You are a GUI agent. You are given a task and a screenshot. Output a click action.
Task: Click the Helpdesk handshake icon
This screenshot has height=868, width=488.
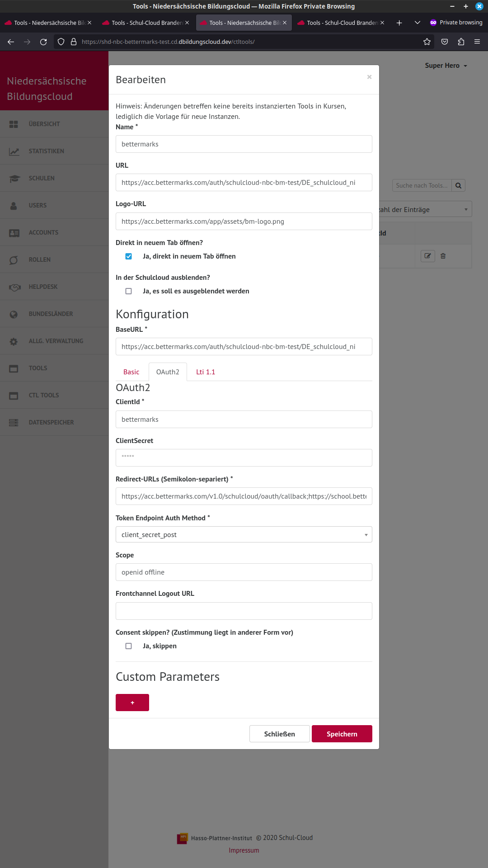[x=14, y=287]
